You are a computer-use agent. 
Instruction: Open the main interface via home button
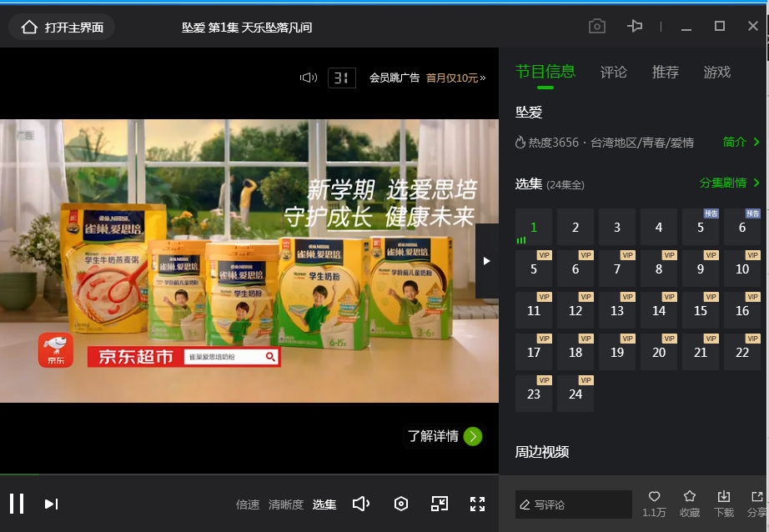tap(62, 27)
